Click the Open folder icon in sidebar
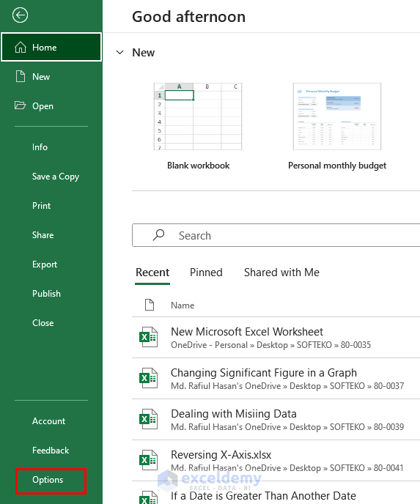The height and width of the screenshot is (504, 420). click(x=20, y=105)
